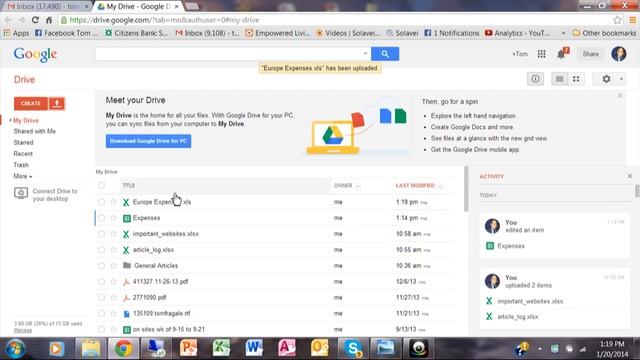
Task: Click the Drive search input field
Action: [x=229, y=54]
